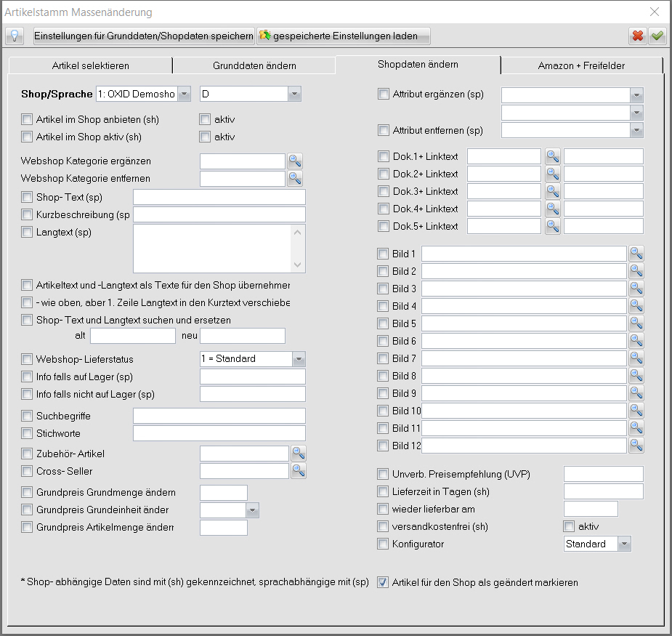Browse file for Dok.4+ Linktext

[553, 209]
